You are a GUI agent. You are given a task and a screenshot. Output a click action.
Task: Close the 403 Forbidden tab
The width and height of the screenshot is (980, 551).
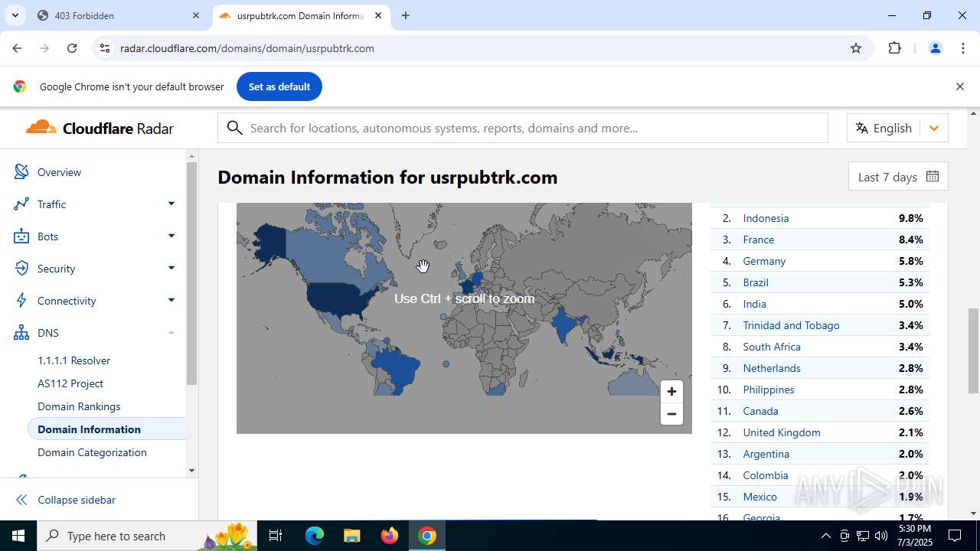(196, 15)
